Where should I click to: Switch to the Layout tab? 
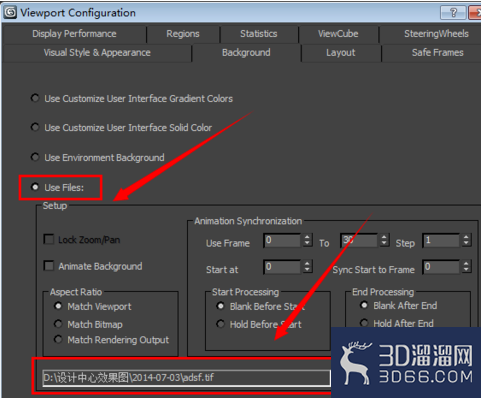coord(340,53)
